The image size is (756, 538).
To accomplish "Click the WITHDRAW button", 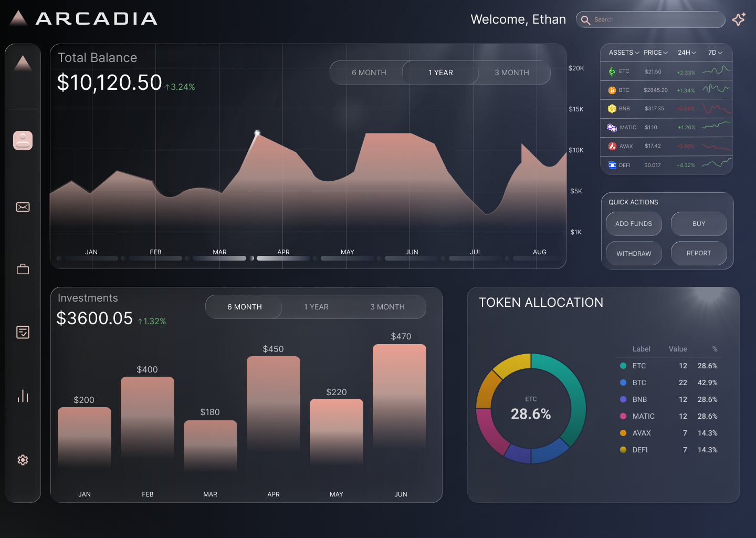I will pos(633,253).
